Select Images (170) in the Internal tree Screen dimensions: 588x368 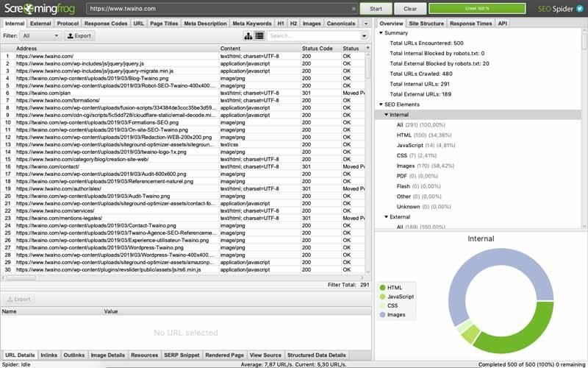point(426,166)
